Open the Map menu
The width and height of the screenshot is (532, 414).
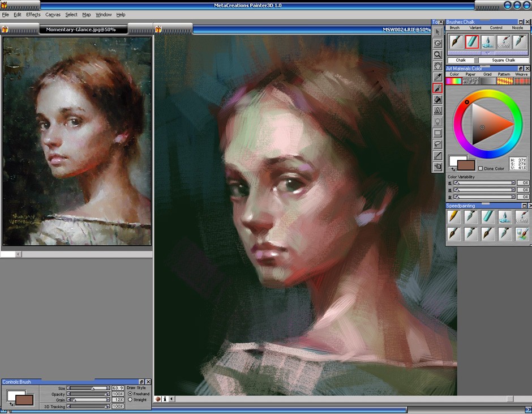pos(87,15)
